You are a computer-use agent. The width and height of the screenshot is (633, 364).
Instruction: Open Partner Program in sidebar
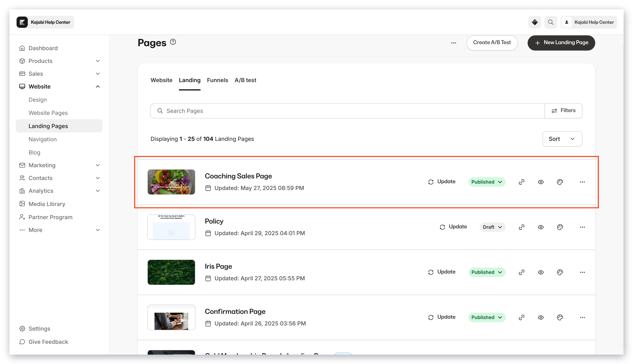46,217
